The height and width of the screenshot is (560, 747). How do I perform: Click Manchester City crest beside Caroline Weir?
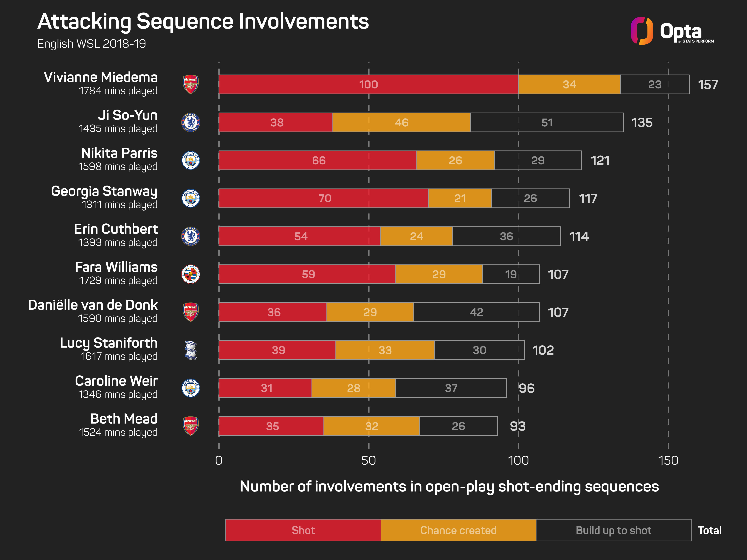coord(190,388)
